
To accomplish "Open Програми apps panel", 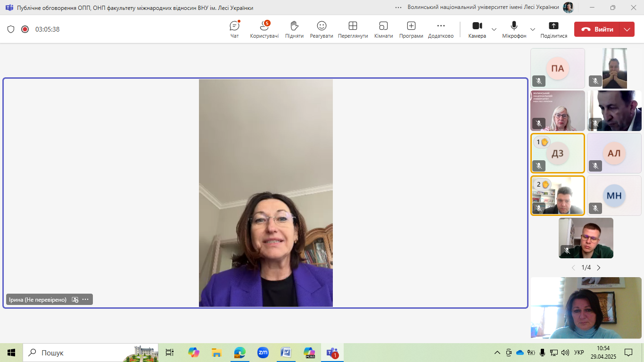I will (411, 29).
